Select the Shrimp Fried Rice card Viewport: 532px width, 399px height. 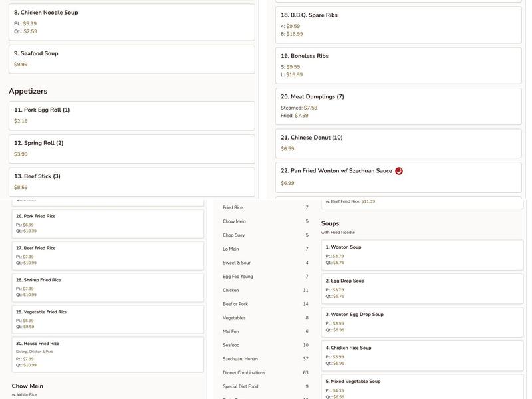coord(108,287)
